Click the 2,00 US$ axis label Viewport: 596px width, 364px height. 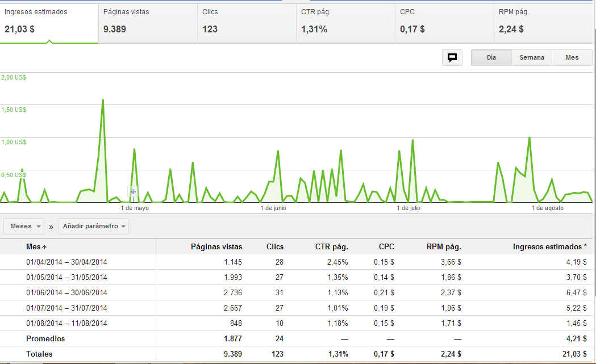tap(14, 77)
